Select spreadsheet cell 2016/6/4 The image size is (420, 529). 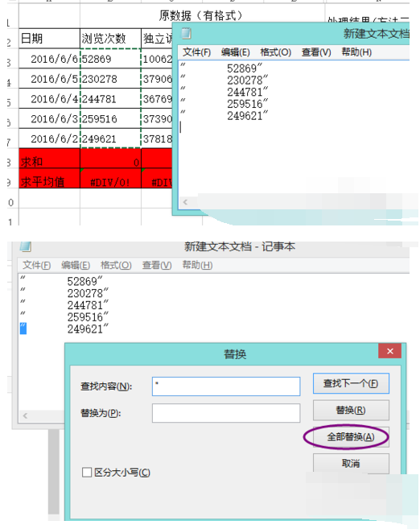(50, 98)
